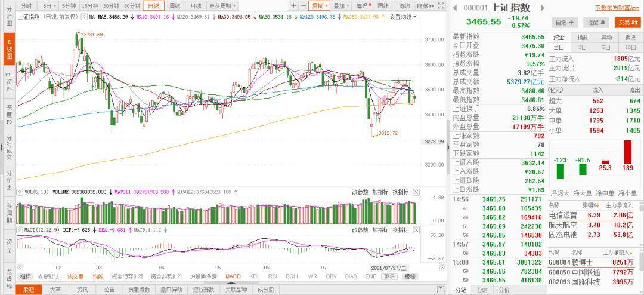Viewport: 644px width, 295px height.
Task: Toggle 成交量 indicator
Action: pyautogui.click(x=76, y=276)
